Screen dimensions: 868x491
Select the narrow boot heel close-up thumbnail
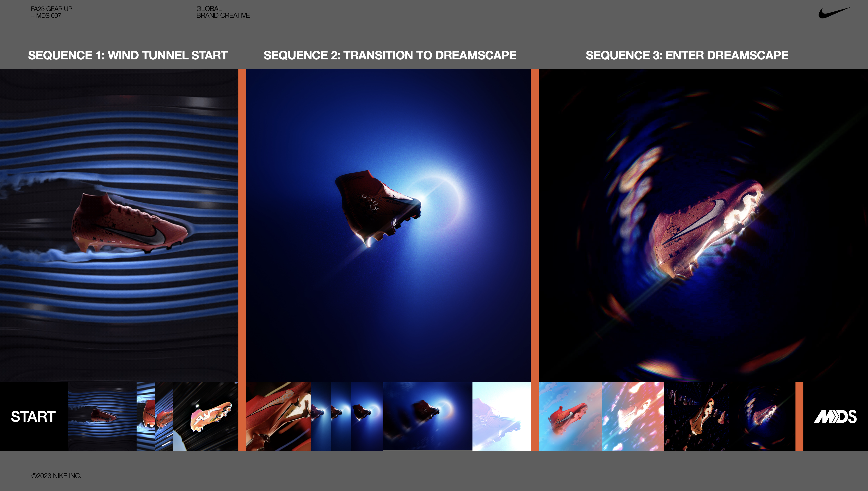[146, 417]
